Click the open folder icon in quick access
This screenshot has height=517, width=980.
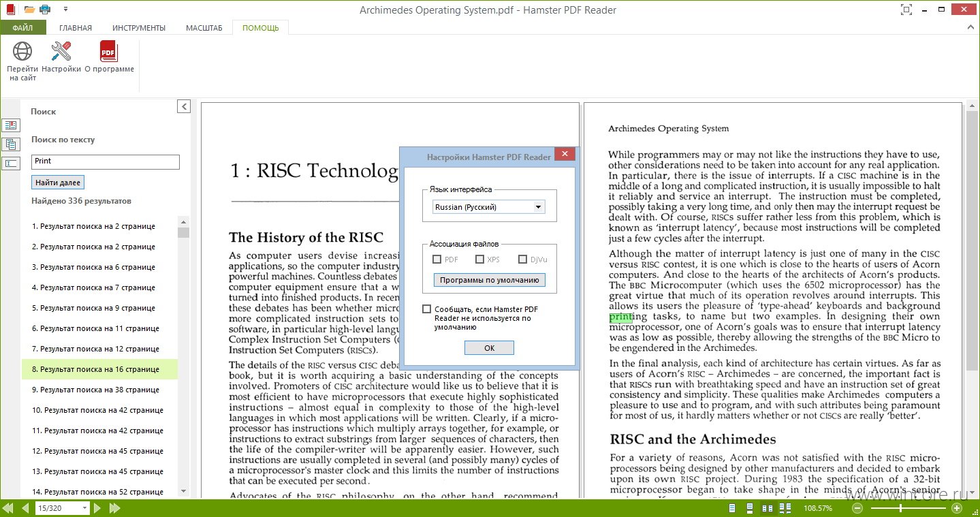[29, 9]
